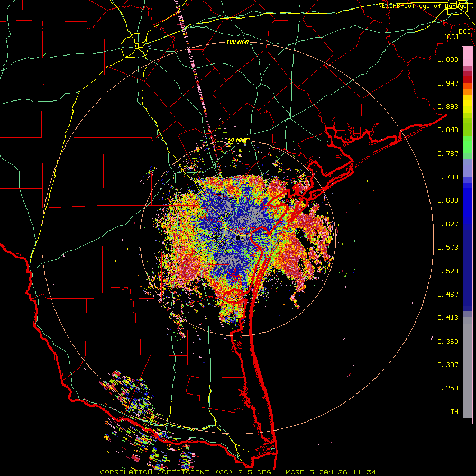Click the 1.000 value on the color scale
This screenshot has width=476, height=476.
tap(448, 59)
